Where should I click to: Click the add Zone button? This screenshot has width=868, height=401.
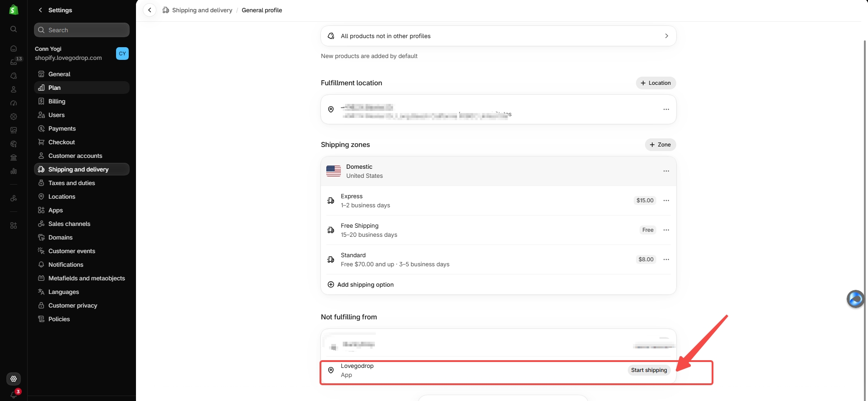pyautogui.click(x=660, y=145)
